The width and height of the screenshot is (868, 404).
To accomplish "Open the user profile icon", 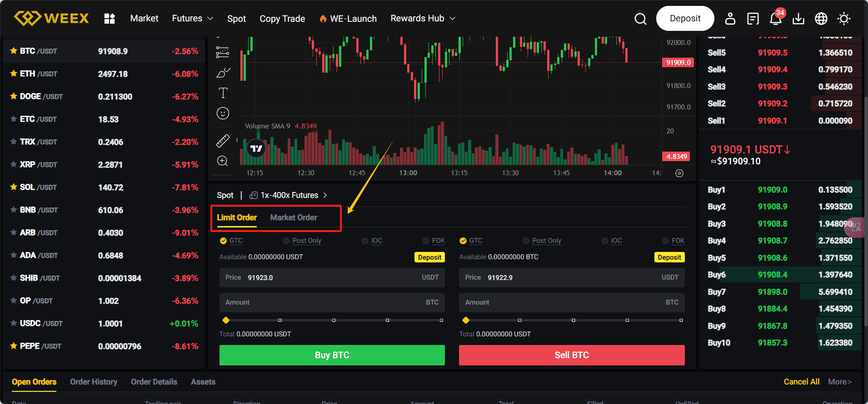I will coord(730,19).
